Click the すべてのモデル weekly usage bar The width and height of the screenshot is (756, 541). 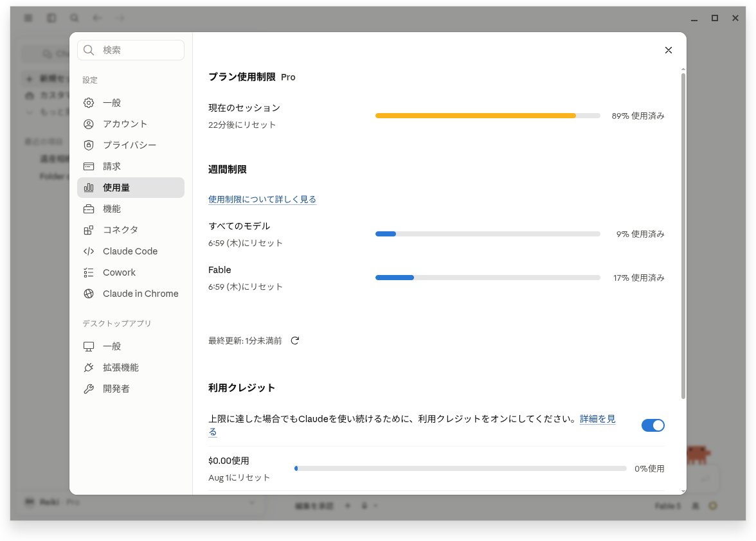pyautogui.click(x=487, y=234)
